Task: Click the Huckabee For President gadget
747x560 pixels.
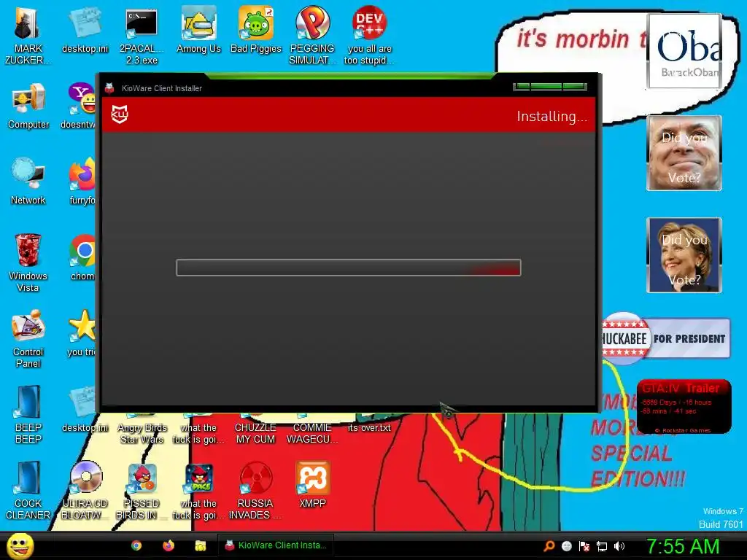Action: click(666, 338)
